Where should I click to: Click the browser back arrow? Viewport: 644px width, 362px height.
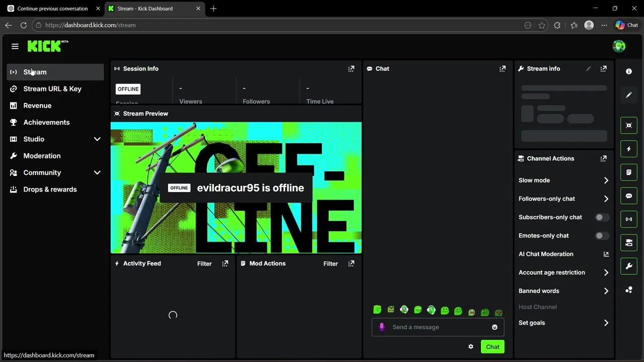coord(9,25)
